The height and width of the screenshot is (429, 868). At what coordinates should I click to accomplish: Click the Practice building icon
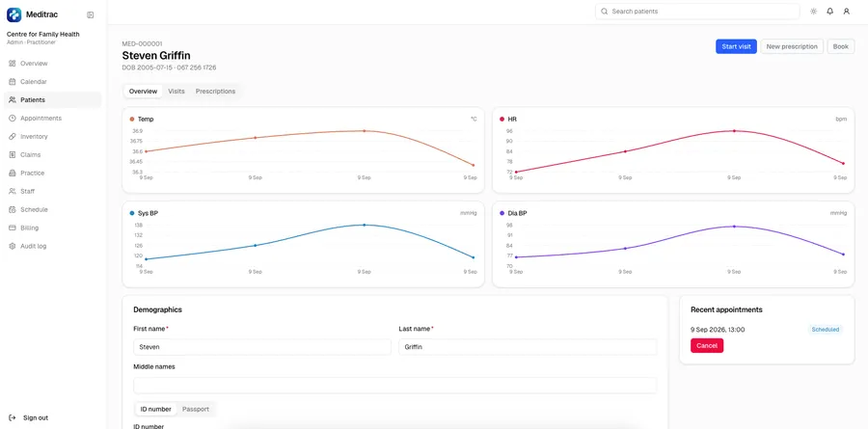tap(13, 174)
